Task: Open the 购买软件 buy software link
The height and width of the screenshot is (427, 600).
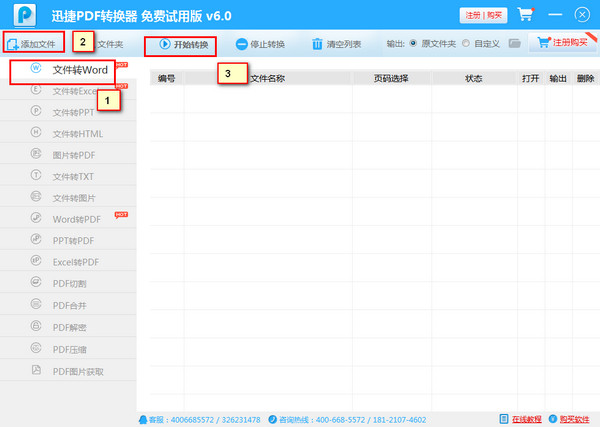Action: coord(574,419)
